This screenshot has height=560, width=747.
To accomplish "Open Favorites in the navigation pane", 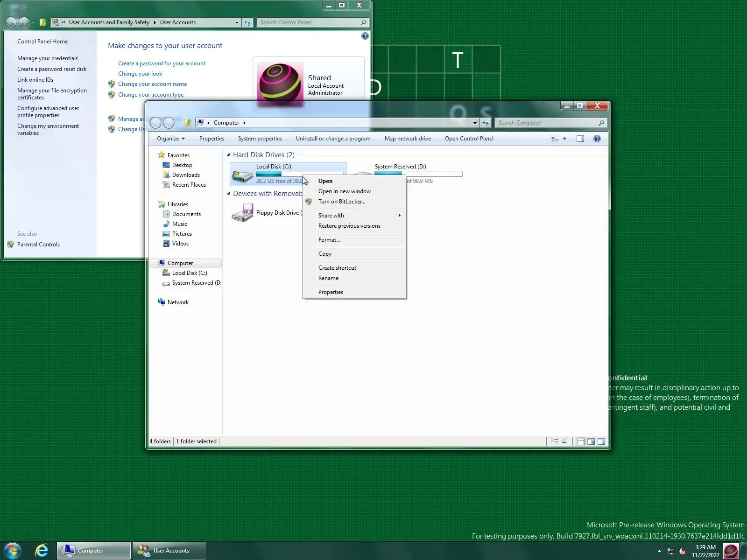I will click(x=178, y=155).
